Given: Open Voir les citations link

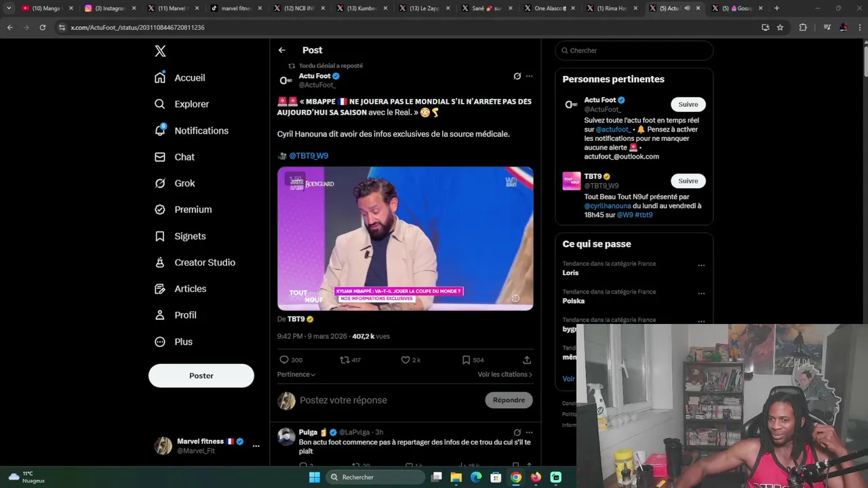Looking at the screenshot, I should (505, 374).
